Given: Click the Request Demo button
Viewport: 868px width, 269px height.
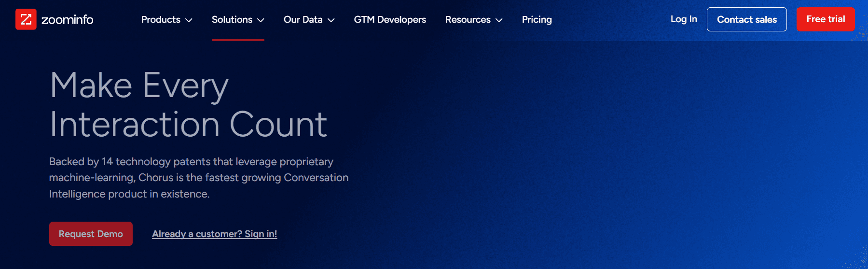Looking at the screenshot, I should pyautogui.click(x=91, y=234).
